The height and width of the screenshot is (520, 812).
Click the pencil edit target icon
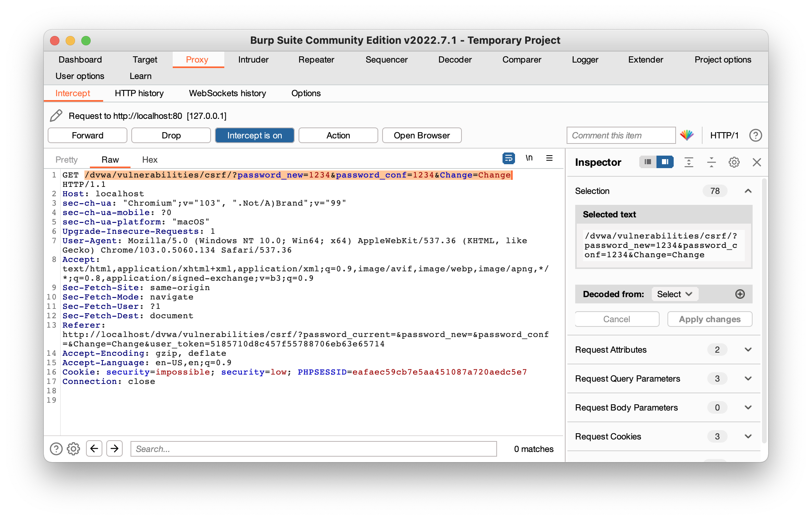[56, 116]
